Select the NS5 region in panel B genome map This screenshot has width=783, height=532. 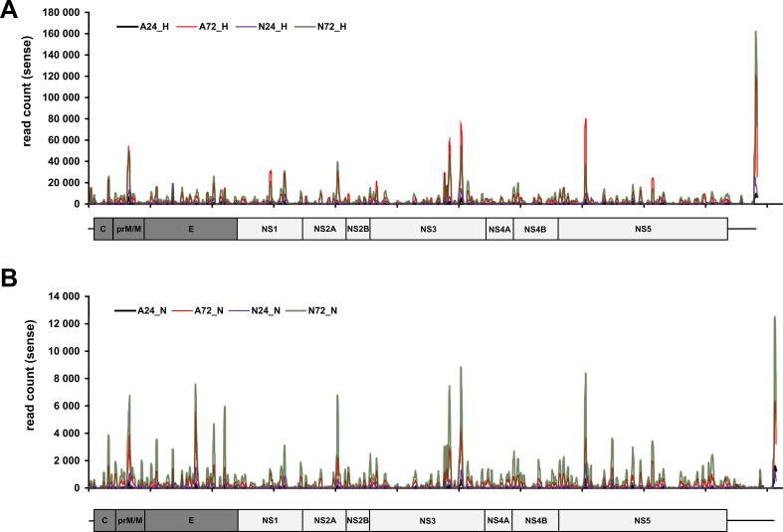643,520
